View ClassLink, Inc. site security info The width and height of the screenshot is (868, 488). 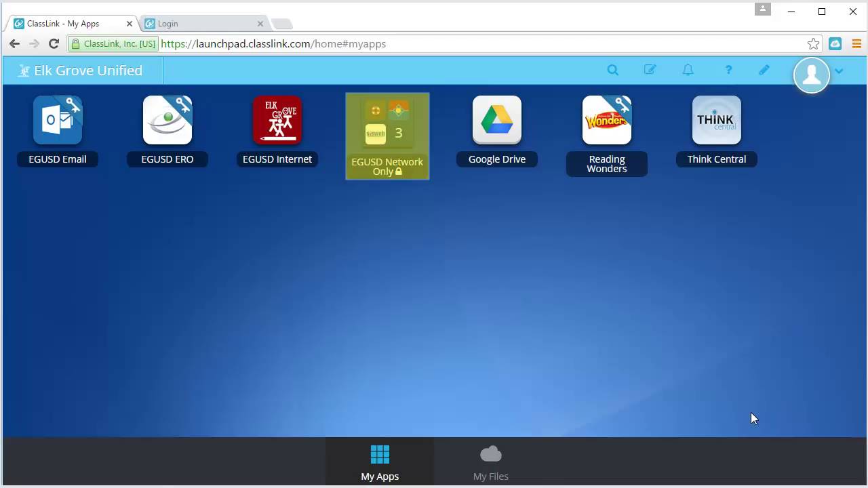tap(113, 43)
